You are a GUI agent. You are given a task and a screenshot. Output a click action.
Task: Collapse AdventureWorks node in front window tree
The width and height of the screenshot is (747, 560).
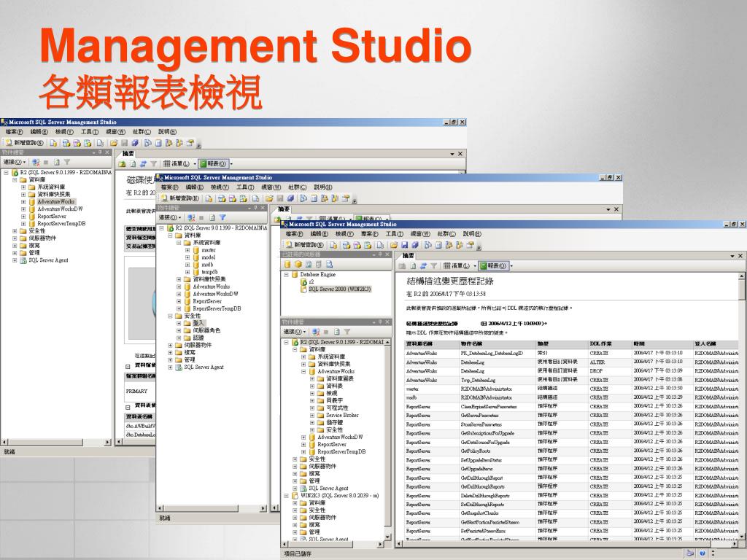(303, 371)
